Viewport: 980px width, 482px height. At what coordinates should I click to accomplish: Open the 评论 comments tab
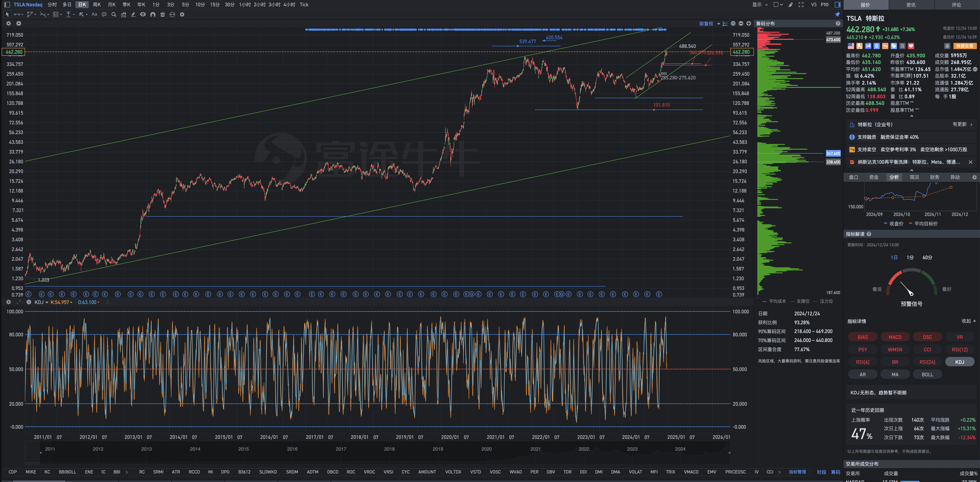click(956, 5)
